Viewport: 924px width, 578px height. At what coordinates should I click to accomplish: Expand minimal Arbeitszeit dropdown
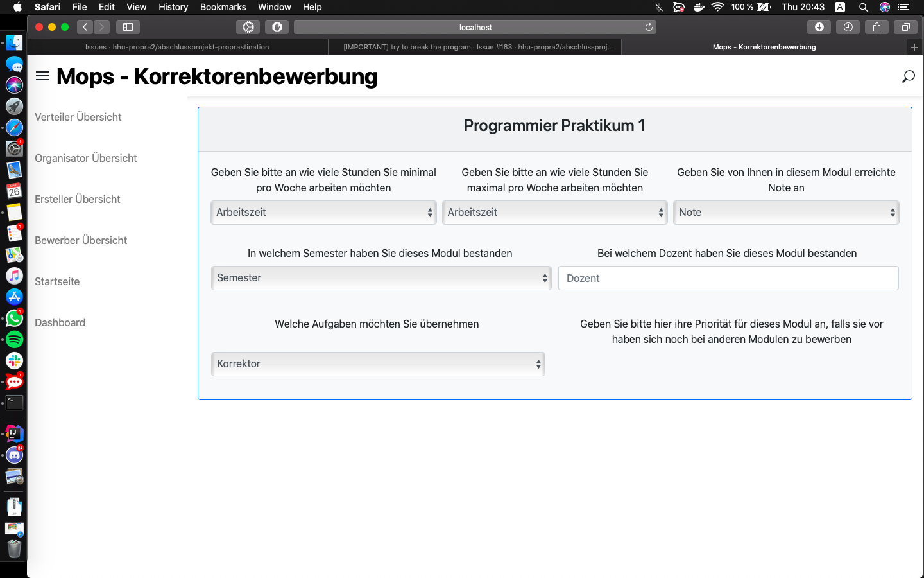click(323, 213)
